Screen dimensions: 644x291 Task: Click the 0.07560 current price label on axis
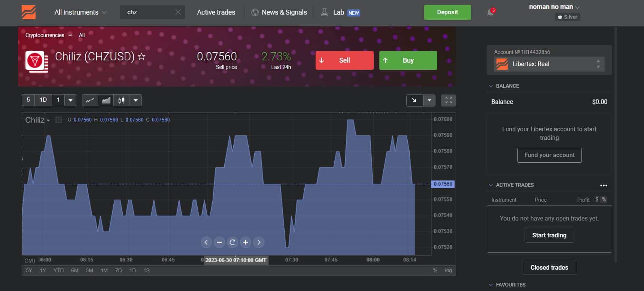tap(443, 184)
